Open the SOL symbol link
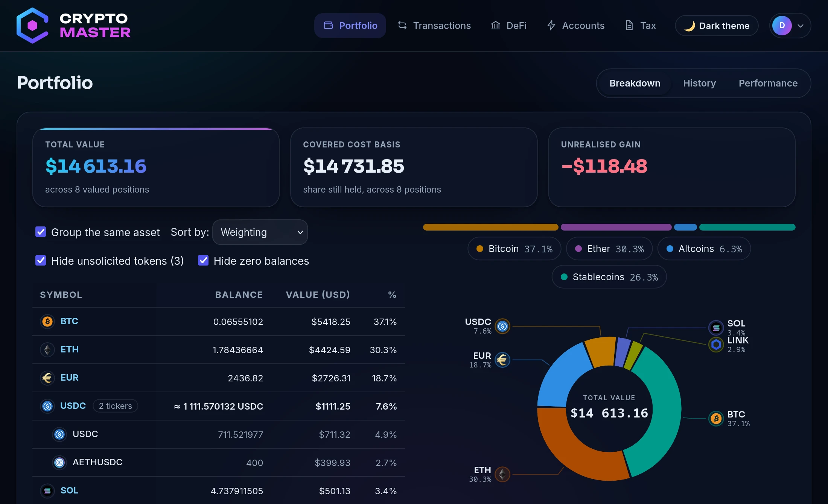Image resolution: width=828 pixels, height=504 pixels. [x=70, y=490]
